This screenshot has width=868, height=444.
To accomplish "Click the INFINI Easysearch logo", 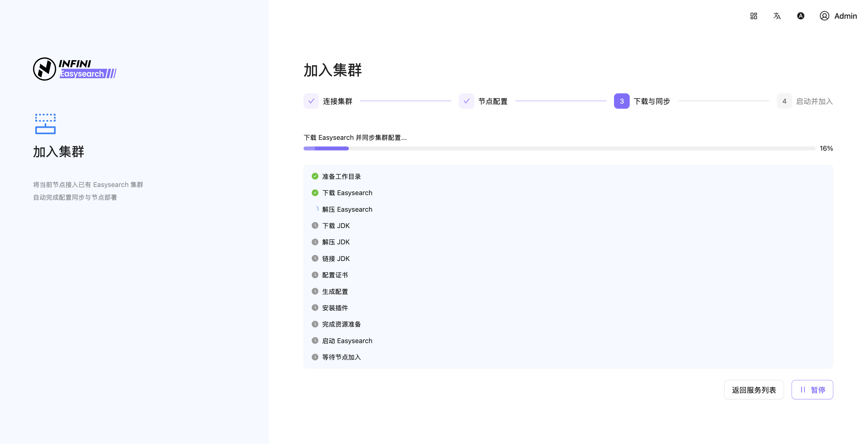I will [75, 69].
